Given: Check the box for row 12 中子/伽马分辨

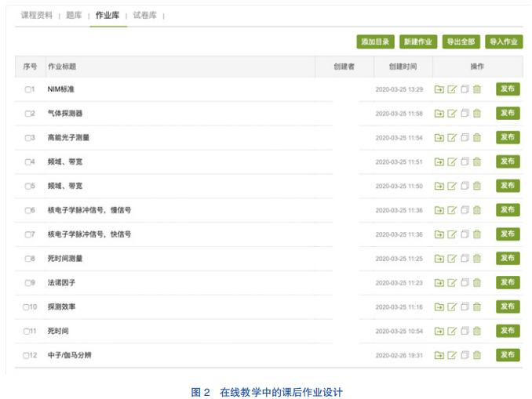Looking at the screenshot, I should [x=26, y=355].
